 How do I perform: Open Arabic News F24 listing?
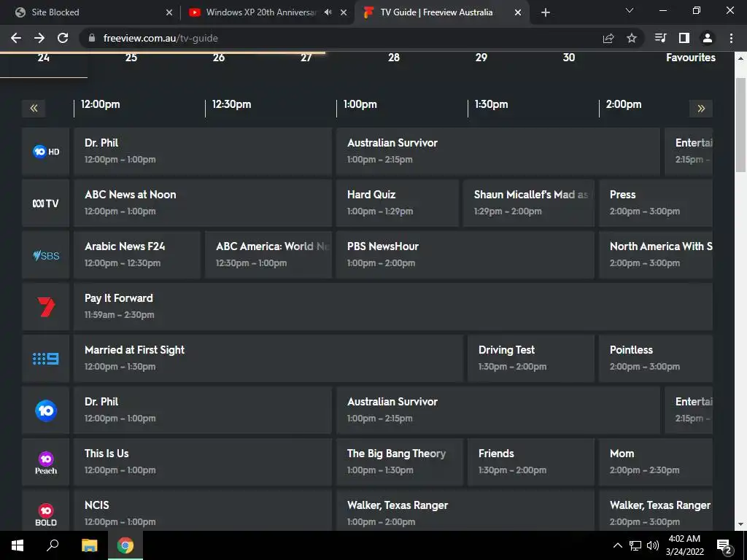coord(137,255)
